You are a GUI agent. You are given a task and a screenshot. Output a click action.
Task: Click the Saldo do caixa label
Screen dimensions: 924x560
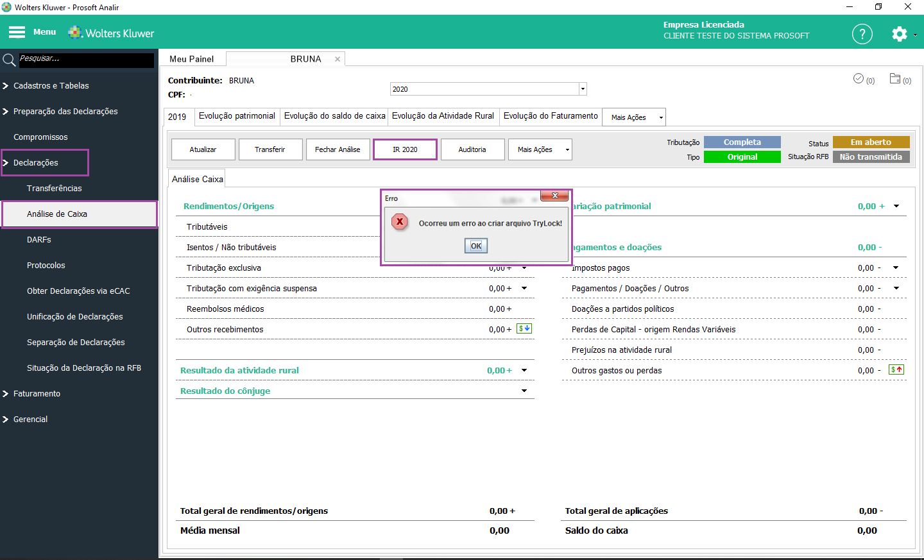tap(597, 530)
